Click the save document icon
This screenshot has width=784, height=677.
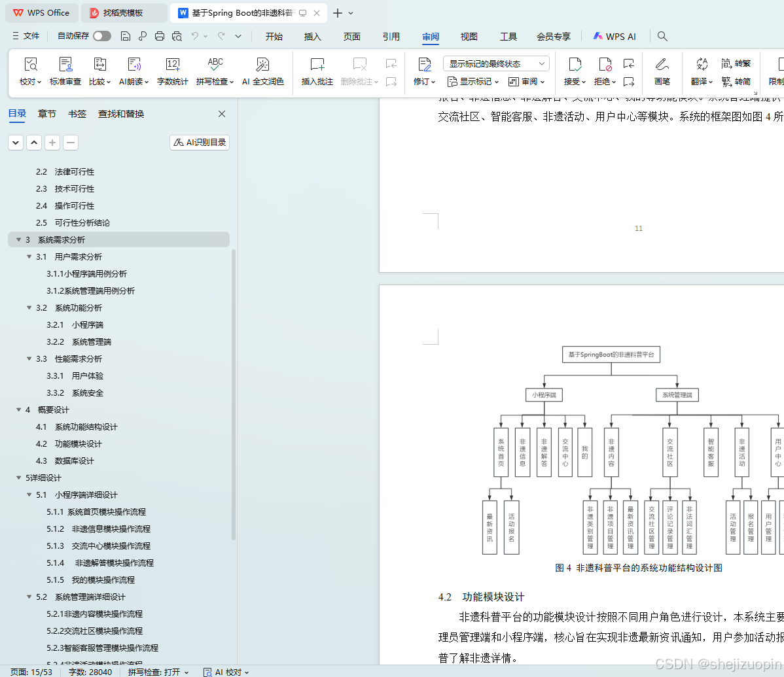point(126,36)
